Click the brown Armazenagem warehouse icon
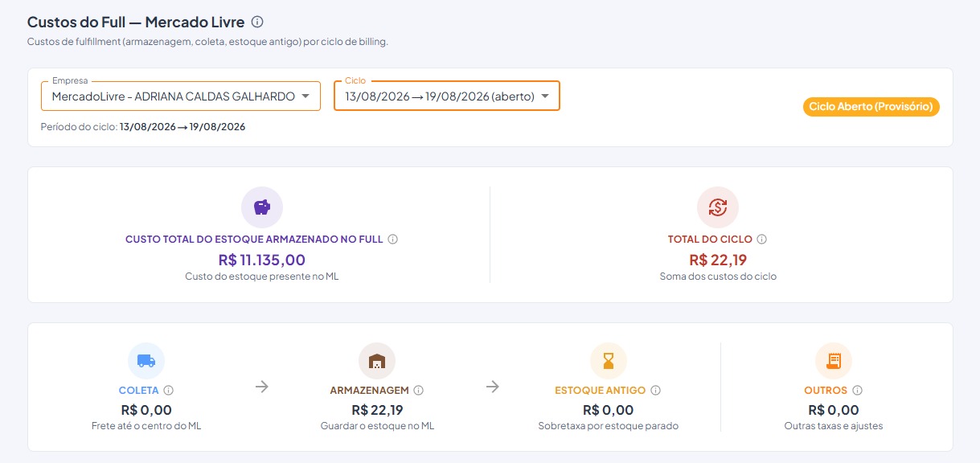The width and height of the screenshot is (980, 463). click(x=376, y=361)
